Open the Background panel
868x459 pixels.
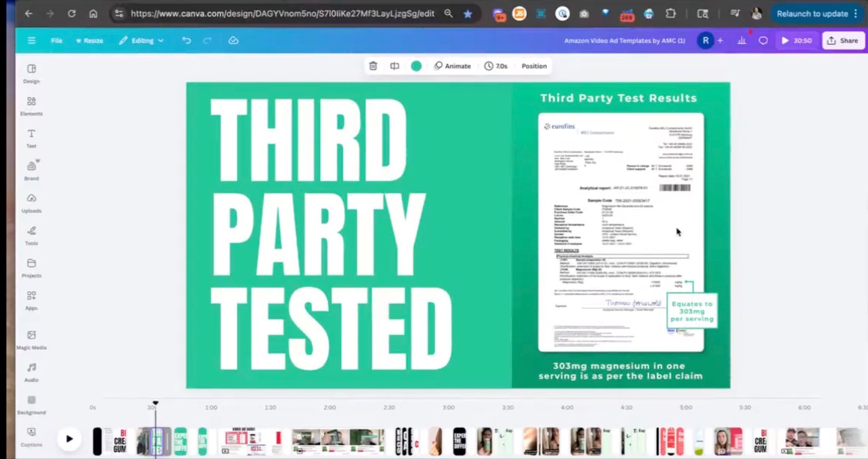coord(31,405)
